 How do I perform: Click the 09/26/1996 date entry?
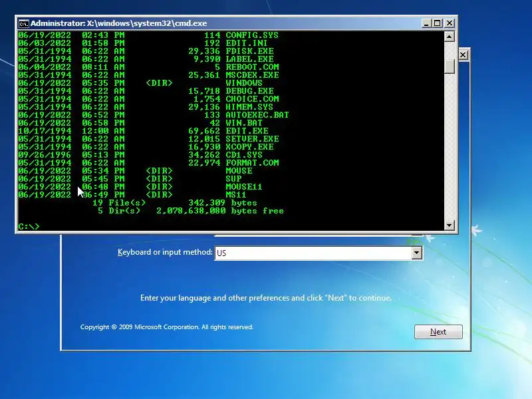pyautogui.click(x=45, y=155)
